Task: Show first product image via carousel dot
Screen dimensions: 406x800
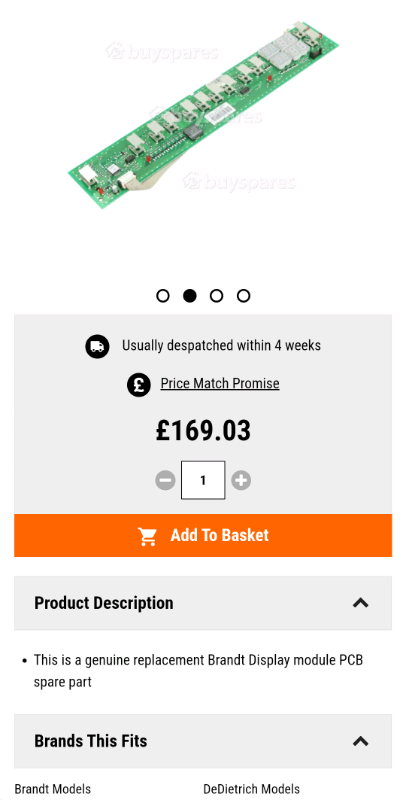Action: coord(163,295)
